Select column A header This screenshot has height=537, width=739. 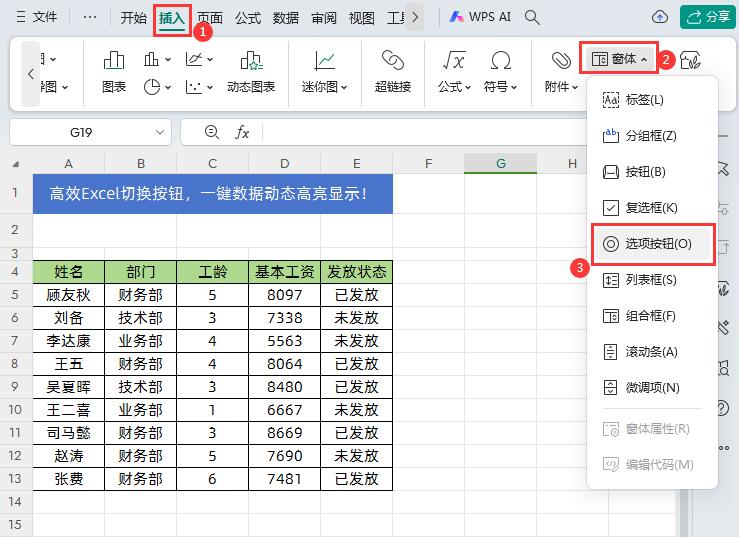68,164
